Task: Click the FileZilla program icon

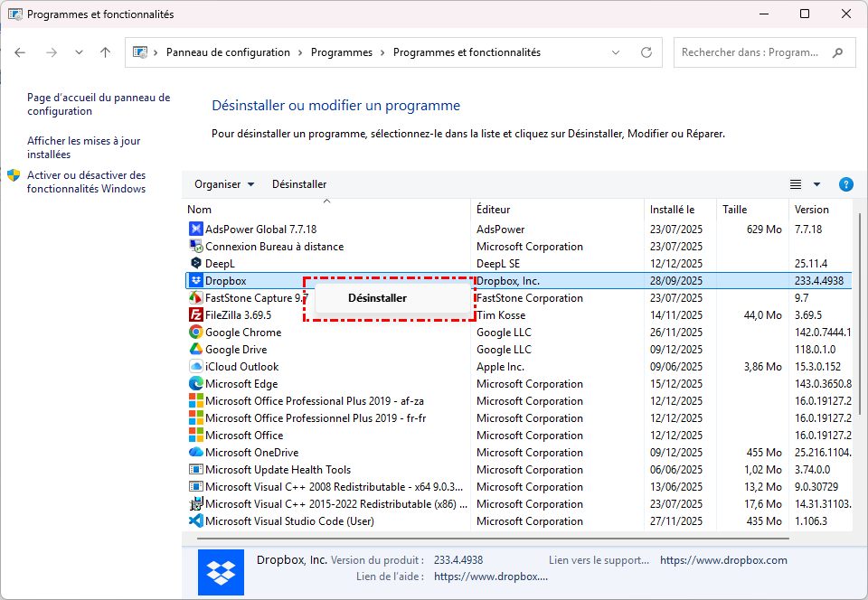Action: point(195,315)
